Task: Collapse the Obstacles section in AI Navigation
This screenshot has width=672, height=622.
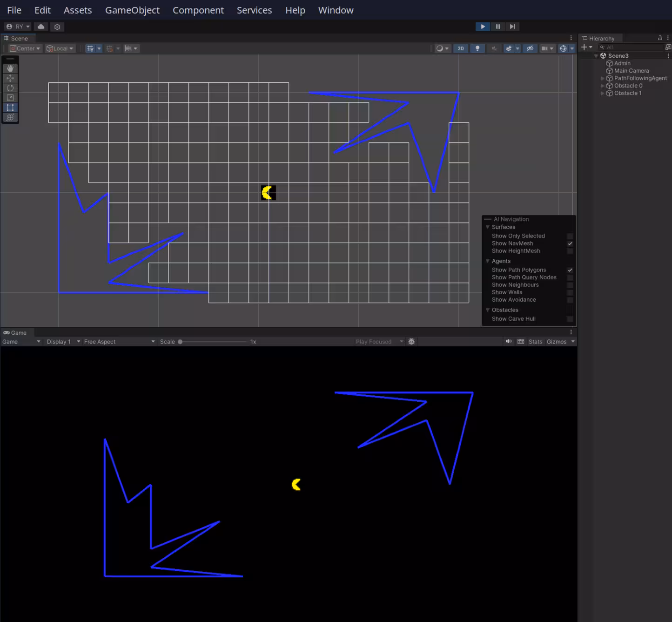Action: pos(488,310)
